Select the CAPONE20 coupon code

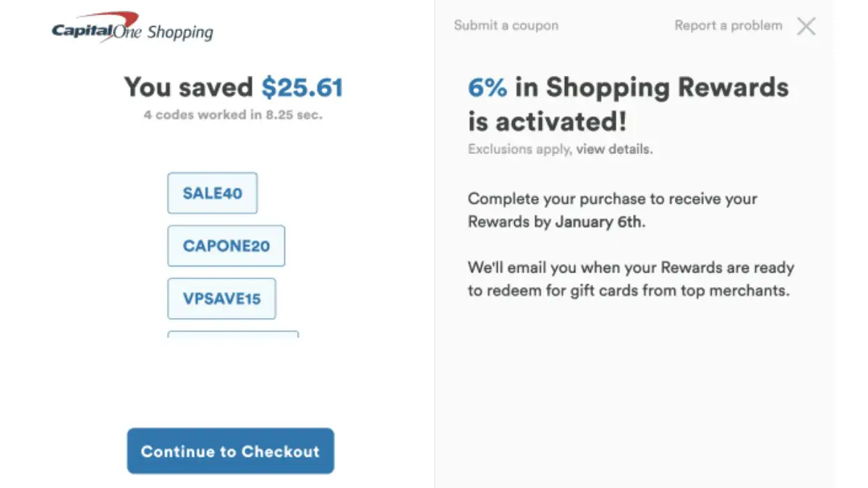pyautogui.click(x=226, y=246)
